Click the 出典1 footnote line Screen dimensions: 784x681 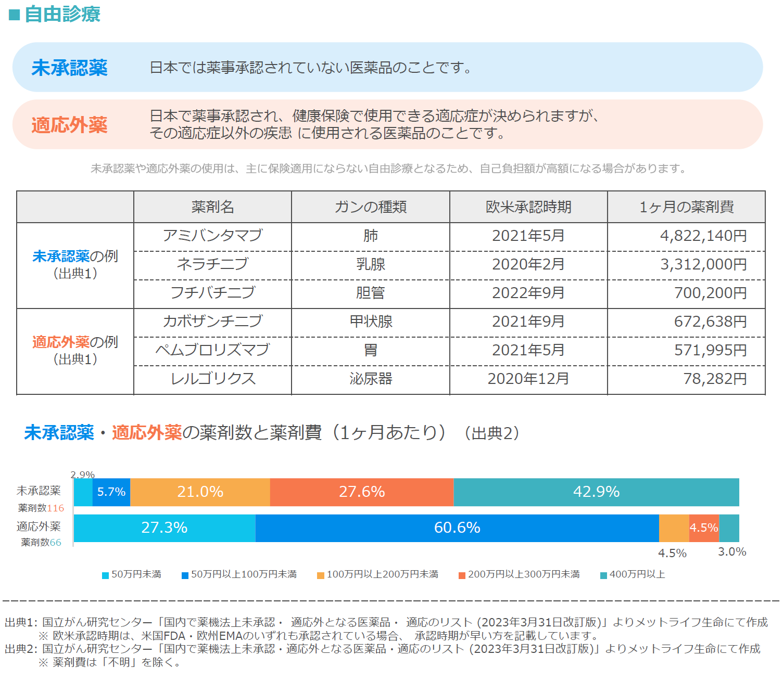point(386,622)
